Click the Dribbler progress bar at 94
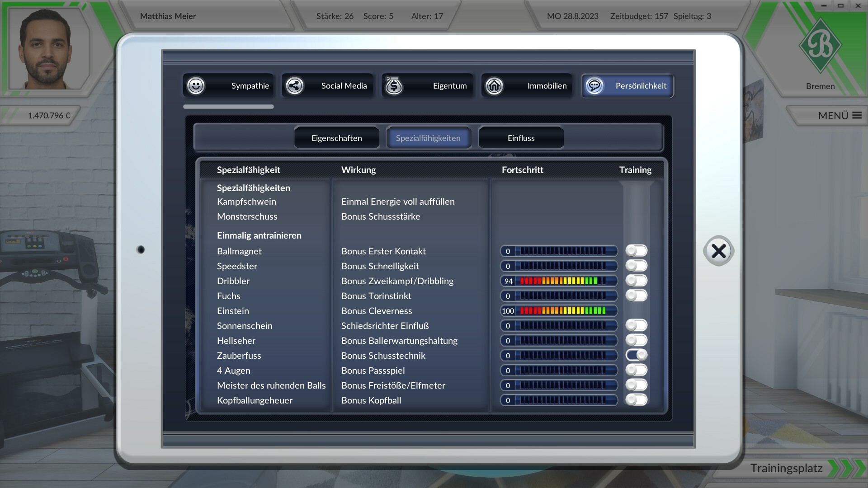This screenshot has width=868, height=488. tap(559, 281)
